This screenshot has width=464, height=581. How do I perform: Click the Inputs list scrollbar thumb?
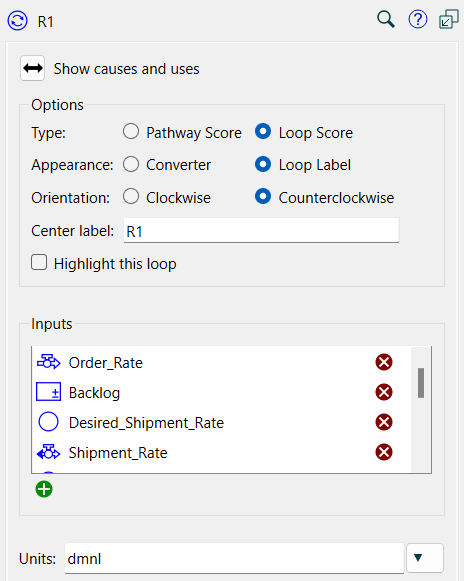tap(421, 383)
